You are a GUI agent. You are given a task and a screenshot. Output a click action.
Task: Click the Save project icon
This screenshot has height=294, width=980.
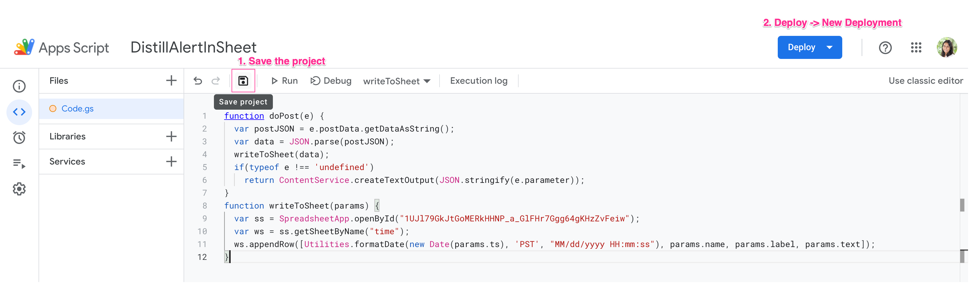pyautogui.click(x=243, y=80)
